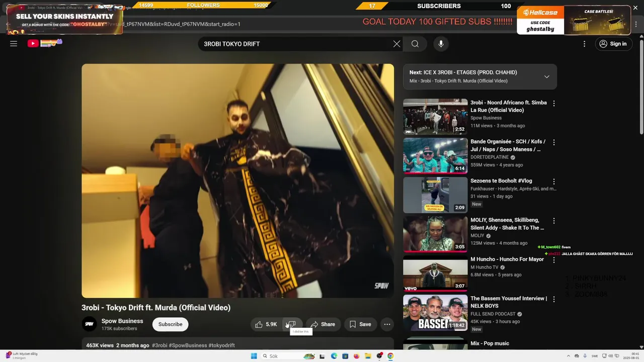This screenshot has width=644, height=362.
Task: Play MOLIY Shake It To The Max thumbnail
Action: [x=435, y=234]
